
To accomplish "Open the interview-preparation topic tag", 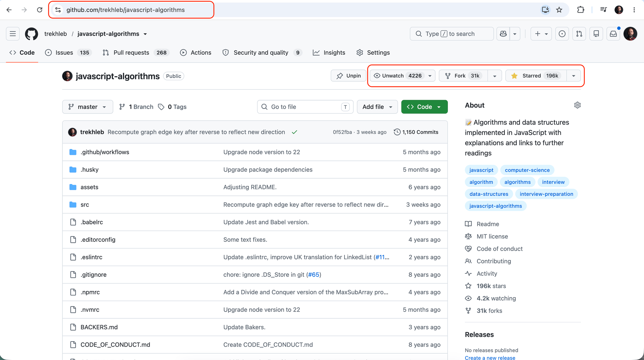I will pyautogui.click(x=546, y=194).
